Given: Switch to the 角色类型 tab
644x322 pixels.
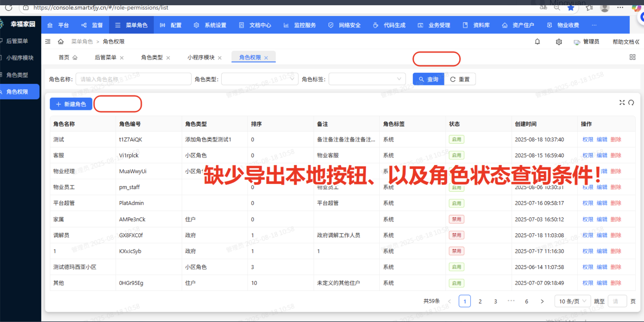Looking at the screenshot, I should tap(152, 57).
